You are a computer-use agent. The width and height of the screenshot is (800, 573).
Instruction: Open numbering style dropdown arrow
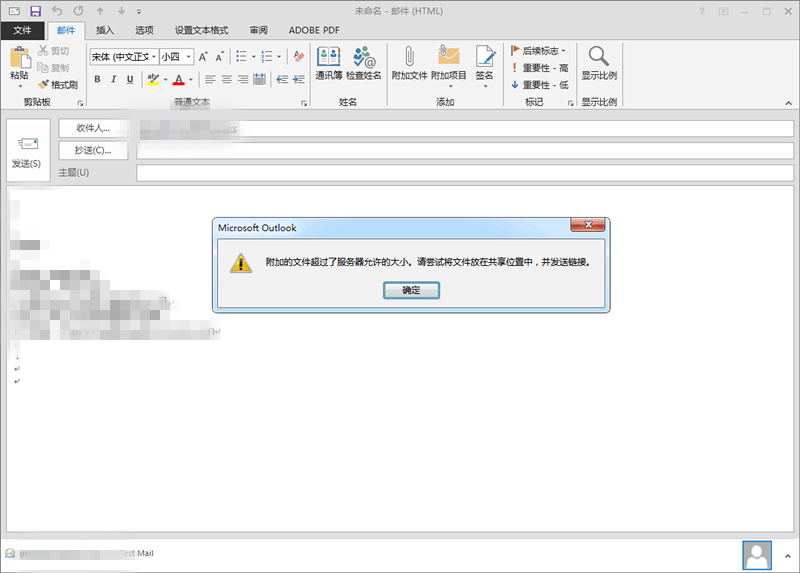pos(279,57)
